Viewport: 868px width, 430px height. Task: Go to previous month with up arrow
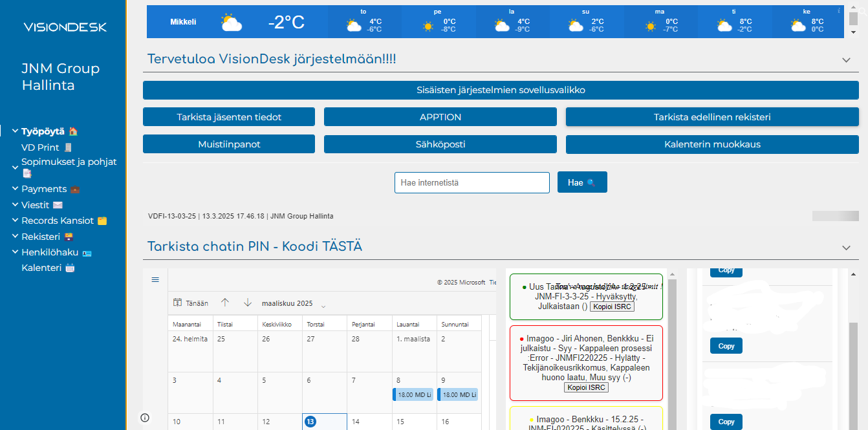(225, 303)
